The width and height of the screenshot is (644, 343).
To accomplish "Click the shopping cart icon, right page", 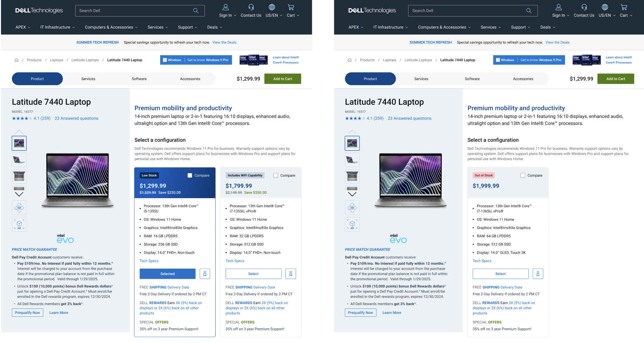I will [x=624, y=7].
